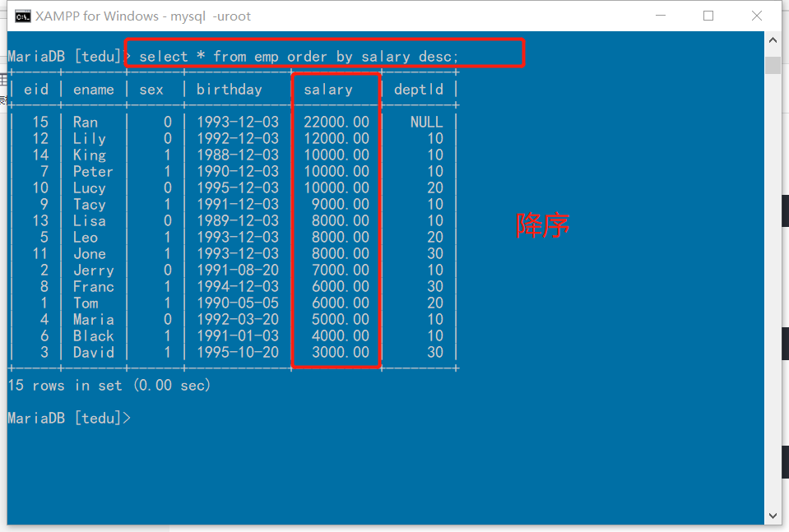Click the 'ename' column header
789x532 pixels.
[x=94, y=90]
